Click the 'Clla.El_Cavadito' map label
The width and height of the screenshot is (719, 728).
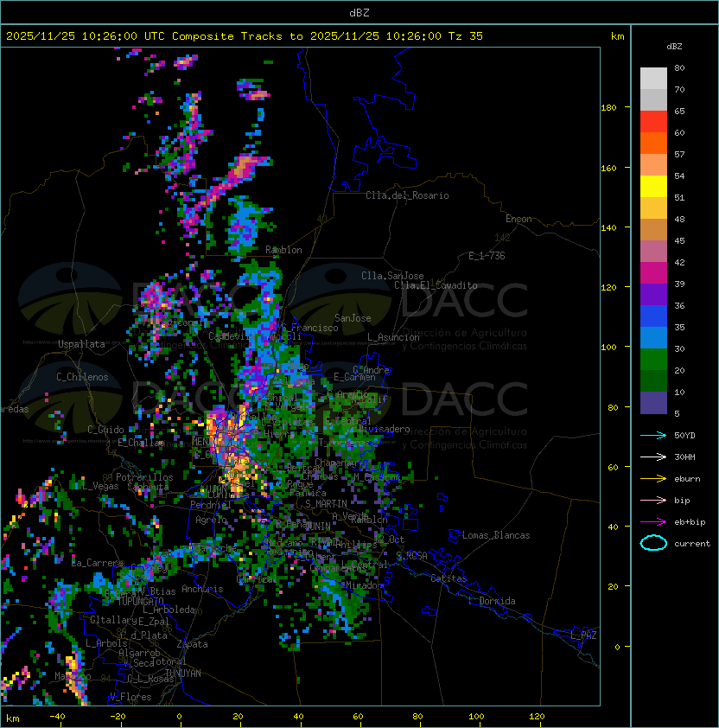pyautogui.click(x=436, y=285)
